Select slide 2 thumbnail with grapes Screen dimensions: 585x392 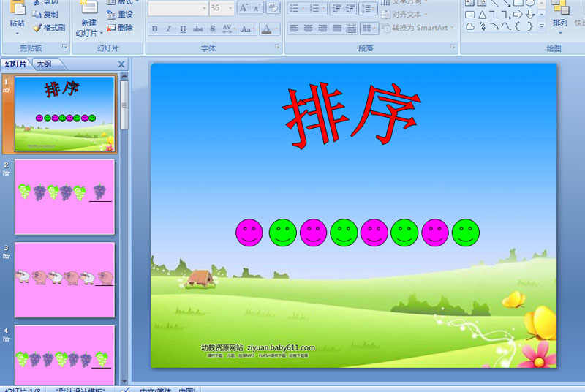click(64, 197)
